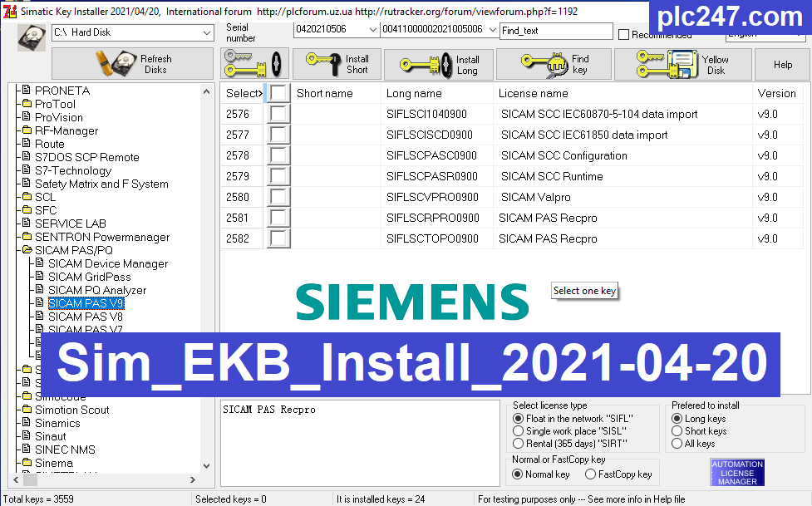Click the Refresh Disks button

tap(133, 64)
